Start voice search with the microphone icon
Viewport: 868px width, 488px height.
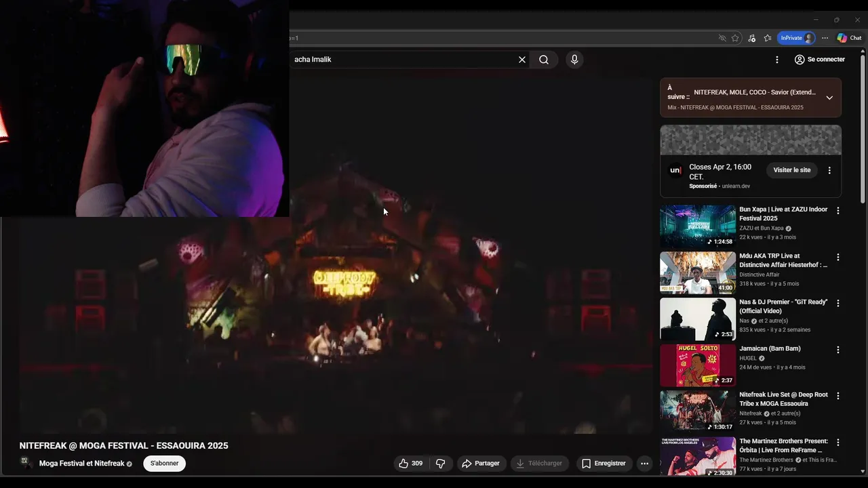pos(574,60)
